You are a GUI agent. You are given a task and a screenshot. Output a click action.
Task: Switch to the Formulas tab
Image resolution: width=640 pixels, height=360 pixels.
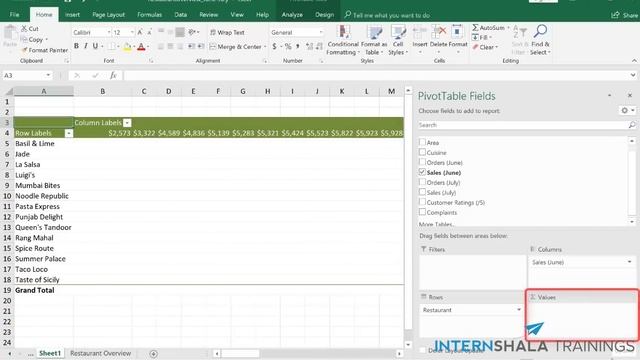pos(149,15)
